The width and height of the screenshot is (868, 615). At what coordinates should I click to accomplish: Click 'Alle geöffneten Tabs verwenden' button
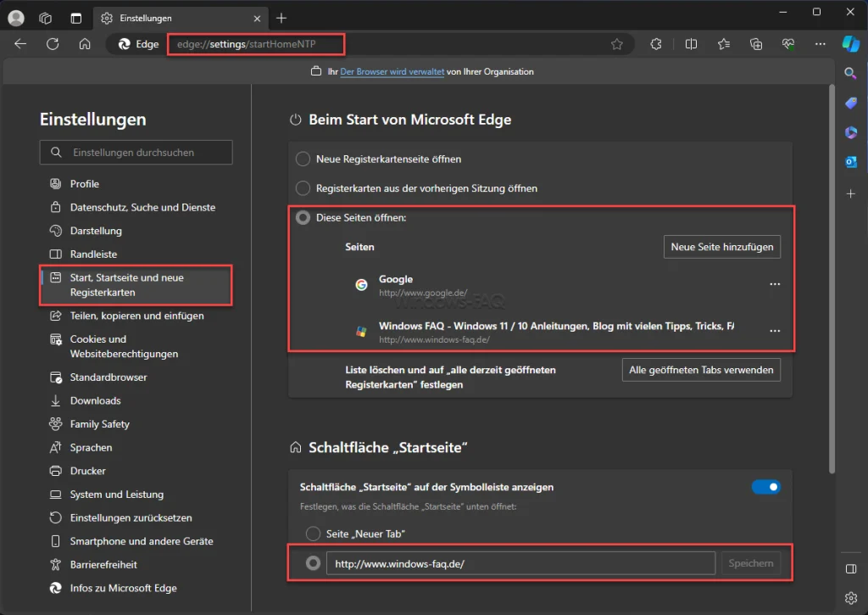(x=701, y=370)
